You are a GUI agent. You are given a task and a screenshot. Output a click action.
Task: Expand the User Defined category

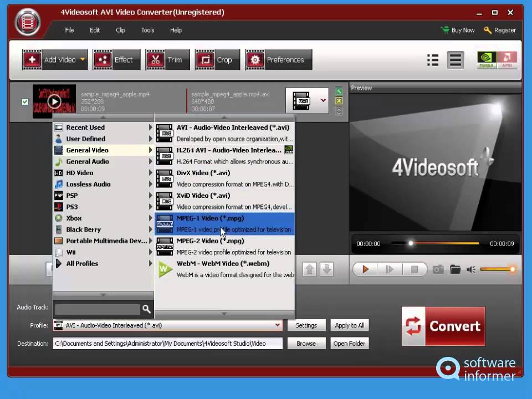point(103,139)
